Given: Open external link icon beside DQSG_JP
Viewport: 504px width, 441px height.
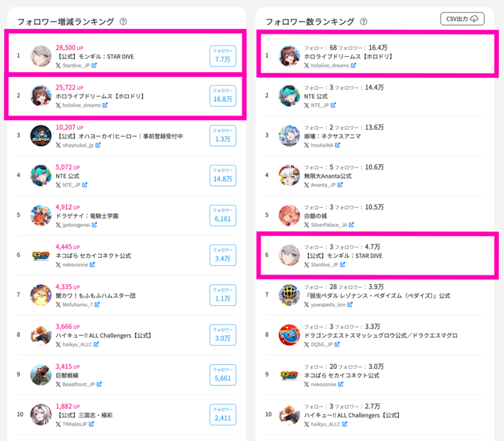Looking at the screenshot, I should [x=337, y=344].
